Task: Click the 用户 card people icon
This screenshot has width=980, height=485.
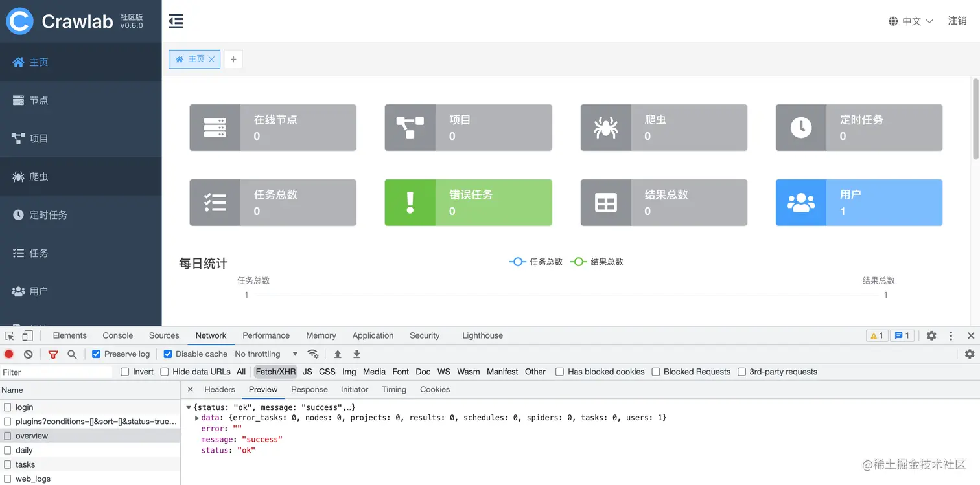Action: (x=801, y=203)
